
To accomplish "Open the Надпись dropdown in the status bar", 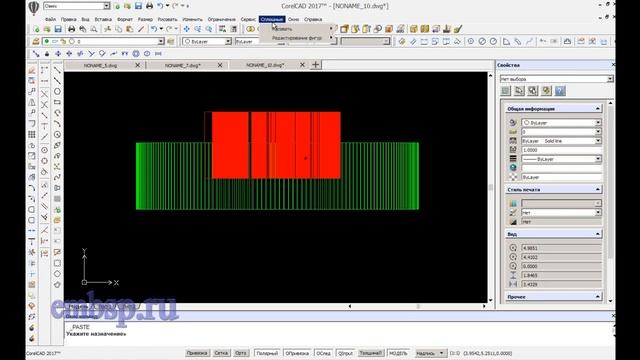I will 430,353.
